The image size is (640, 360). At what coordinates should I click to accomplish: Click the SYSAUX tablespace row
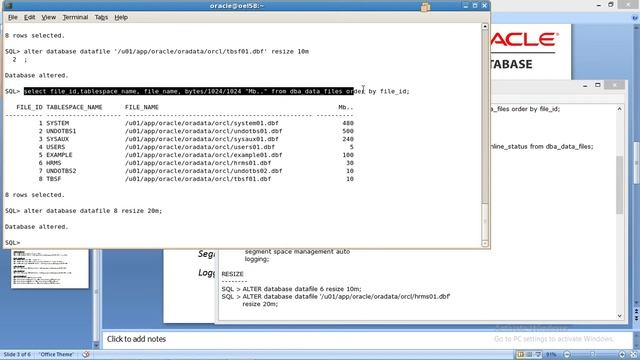point(179,139)
